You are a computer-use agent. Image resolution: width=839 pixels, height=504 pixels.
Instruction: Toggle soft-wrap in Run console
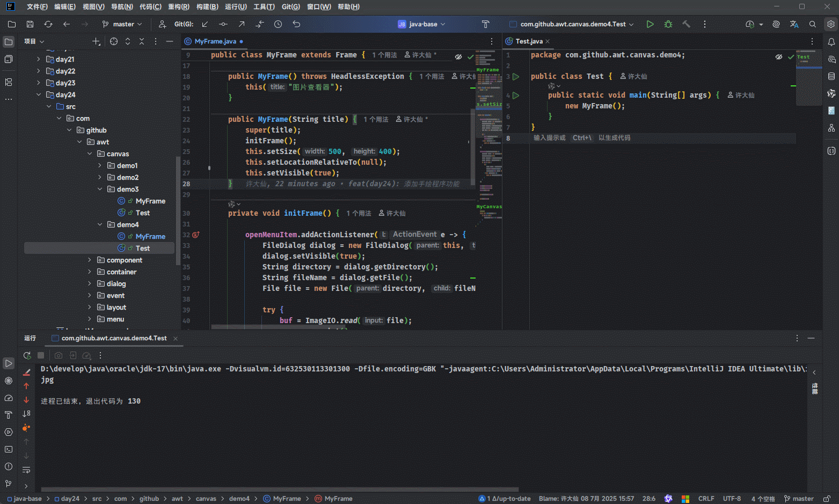pyautogui.click(x=26, y=470)
